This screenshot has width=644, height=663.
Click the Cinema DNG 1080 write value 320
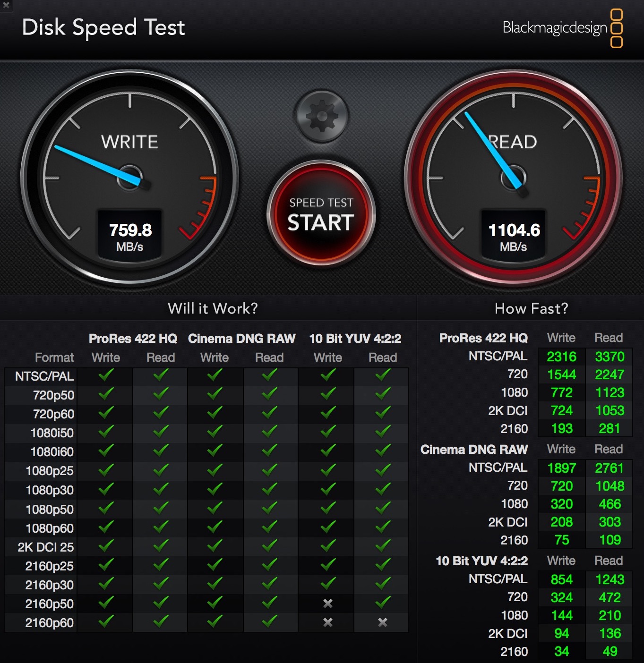(x=561, y=504)
